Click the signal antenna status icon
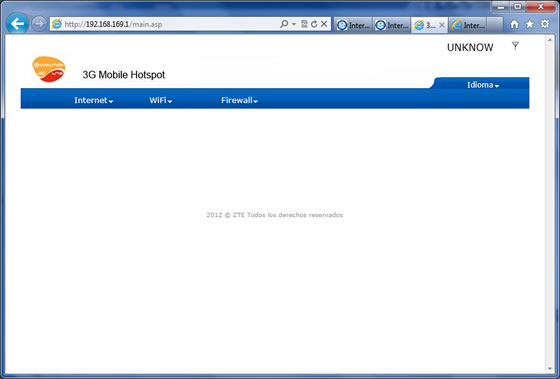This screenshot has height=379, width=560. point(515,46)
